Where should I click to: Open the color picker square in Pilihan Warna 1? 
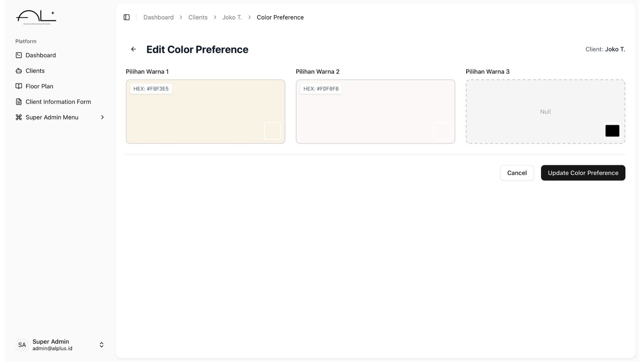[272, 131]
